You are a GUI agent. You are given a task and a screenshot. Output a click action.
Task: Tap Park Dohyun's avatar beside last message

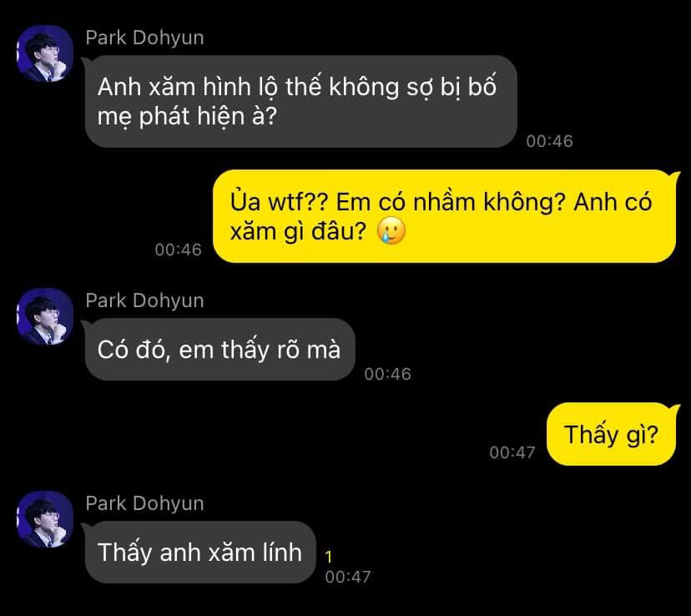pyautogui.click(x=45, y=519)
